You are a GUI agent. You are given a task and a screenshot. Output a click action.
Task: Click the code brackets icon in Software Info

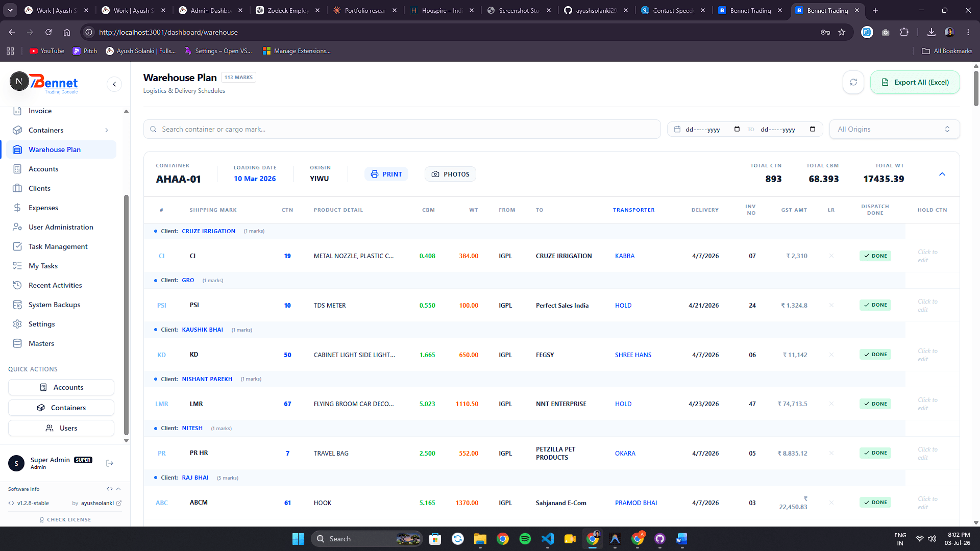pyautogui.click(x=109, y=489)
